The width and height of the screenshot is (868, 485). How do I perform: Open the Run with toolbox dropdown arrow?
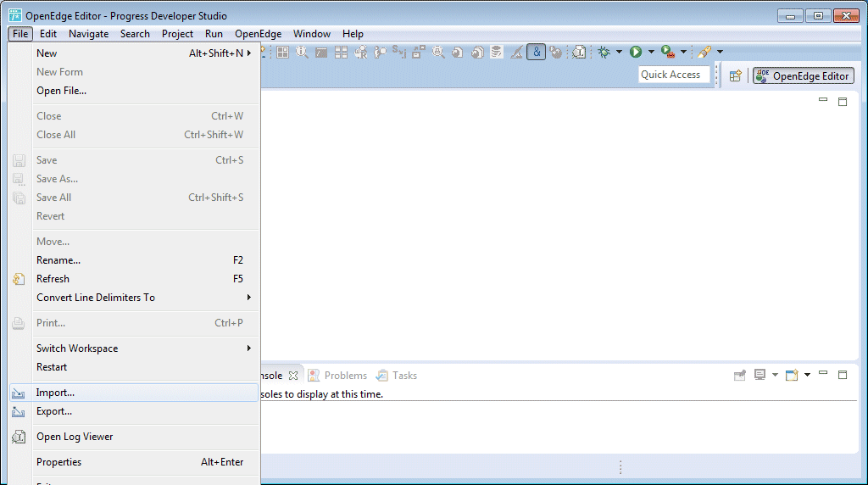point(684,52)
